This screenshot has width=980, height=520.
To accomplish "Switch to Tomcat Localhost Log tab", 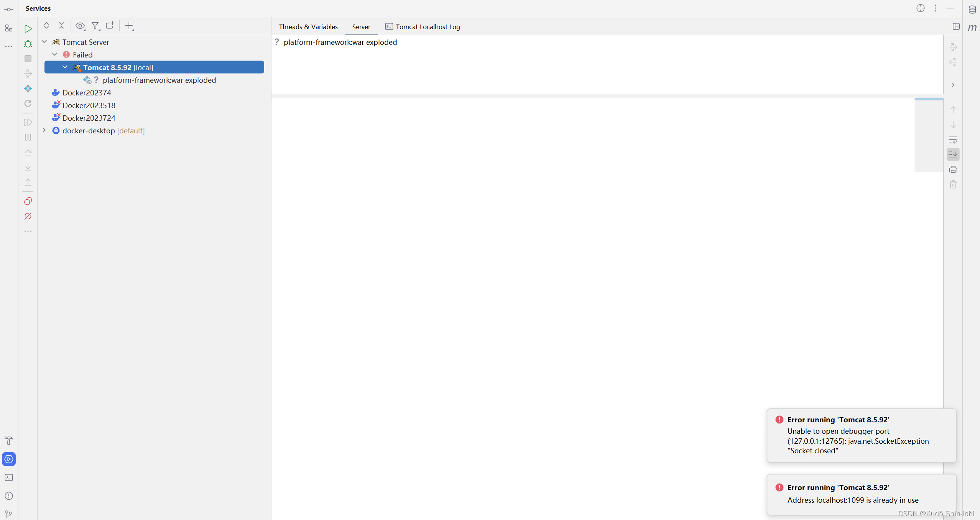I will tap(423, 26).
